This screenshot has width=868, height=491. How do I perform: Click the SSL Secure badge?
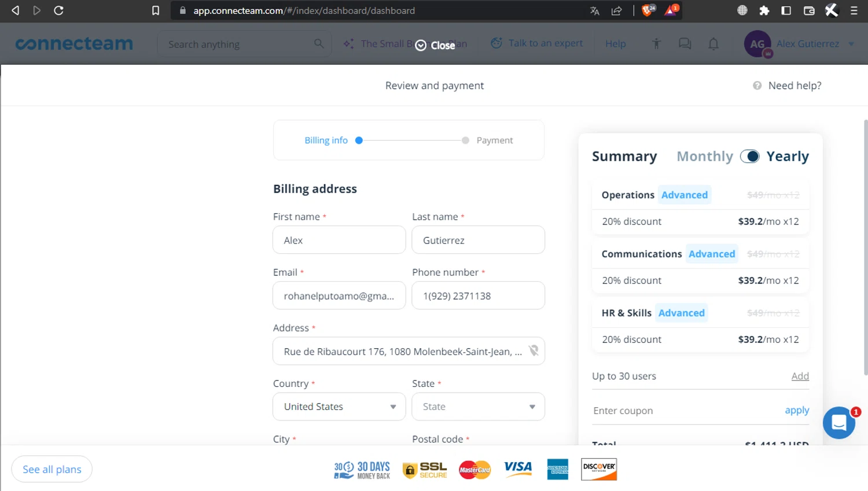425,470
